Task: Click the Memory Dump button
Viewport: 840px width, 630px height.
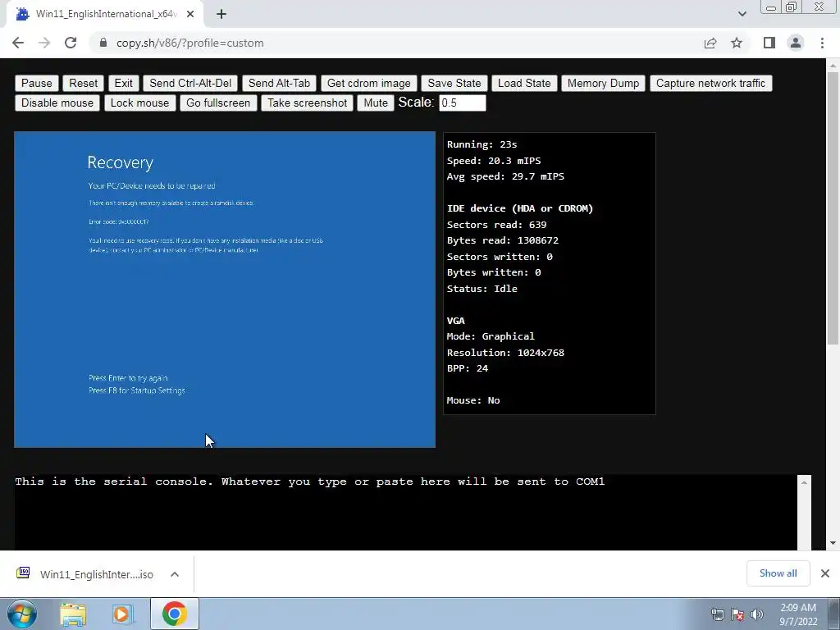Action: [x=603, y=83]
